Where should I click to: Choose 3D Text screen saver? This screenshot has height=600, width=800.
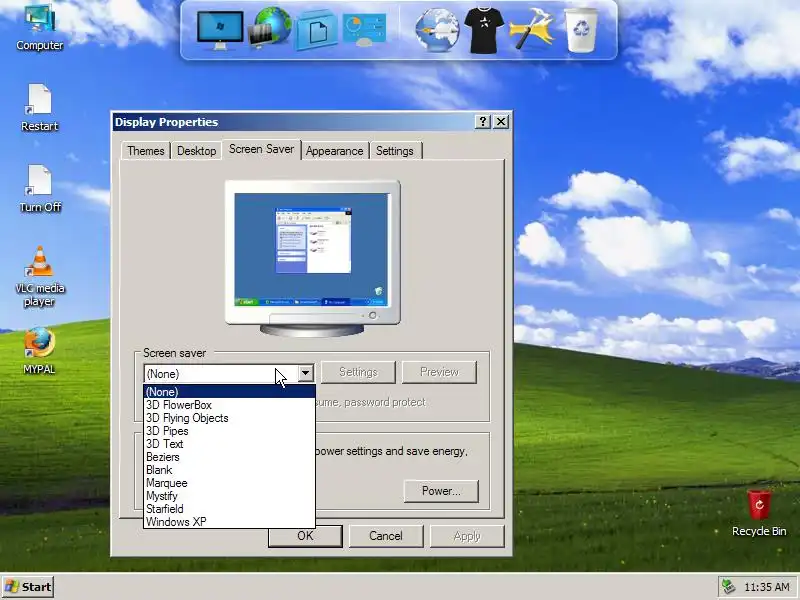[230, 444]
